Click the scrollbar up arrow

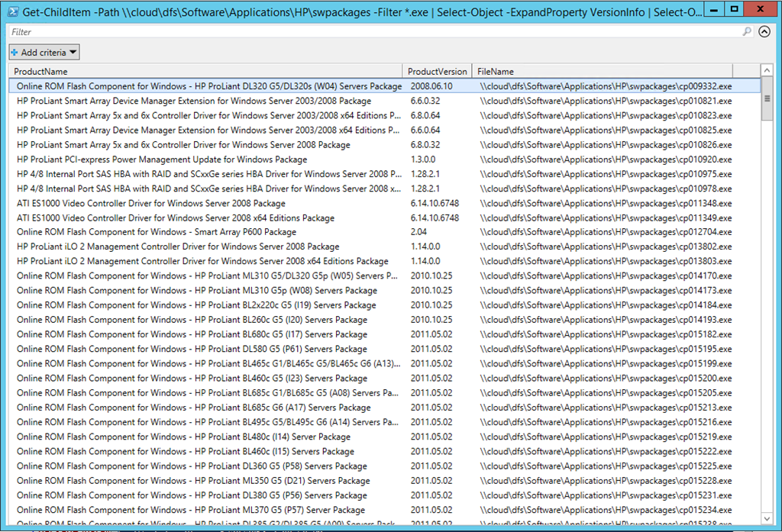(766, 71)
